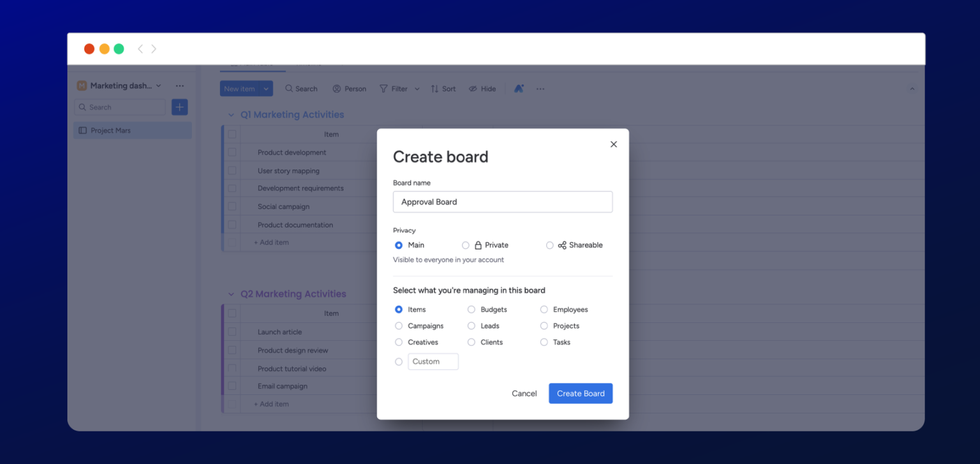
Task: Select the Custom type radio button
Action: pos(399,362)
